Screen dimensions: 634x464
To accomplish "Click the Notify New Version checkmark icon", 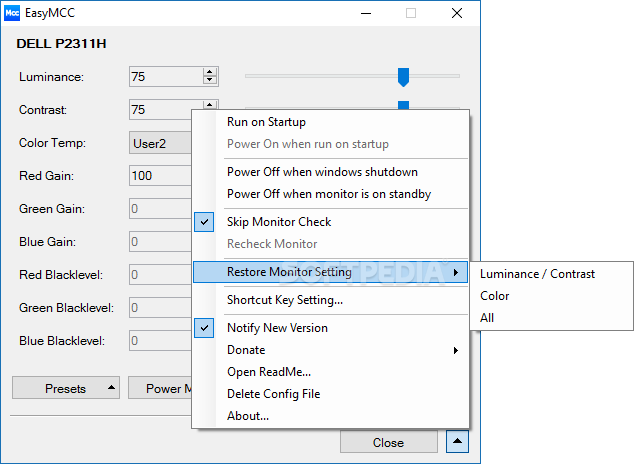I will 204,328.
